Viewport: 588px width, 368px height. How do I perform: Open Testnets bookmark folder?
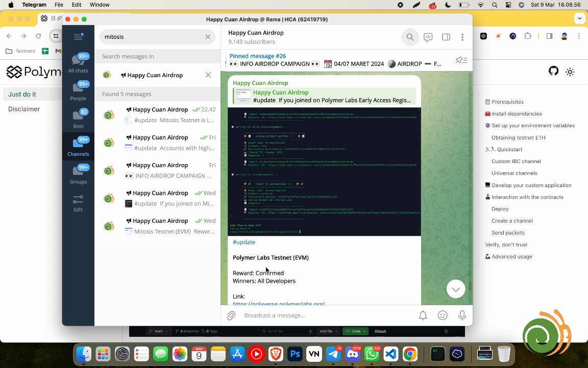coord(20,51)
